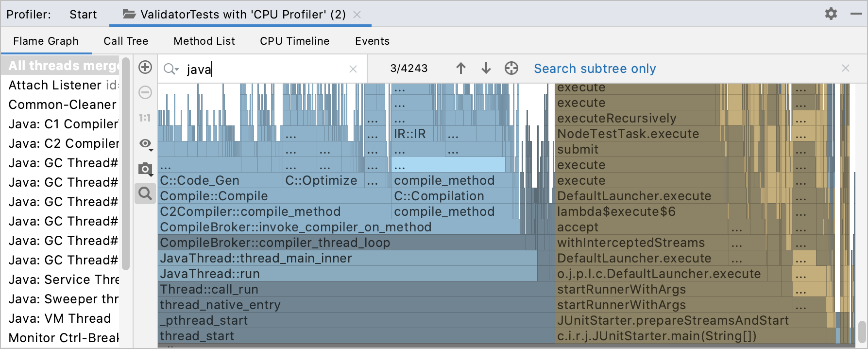Select the Events tab
Screen dimensions: 868x349
click(x=372, y=41)
